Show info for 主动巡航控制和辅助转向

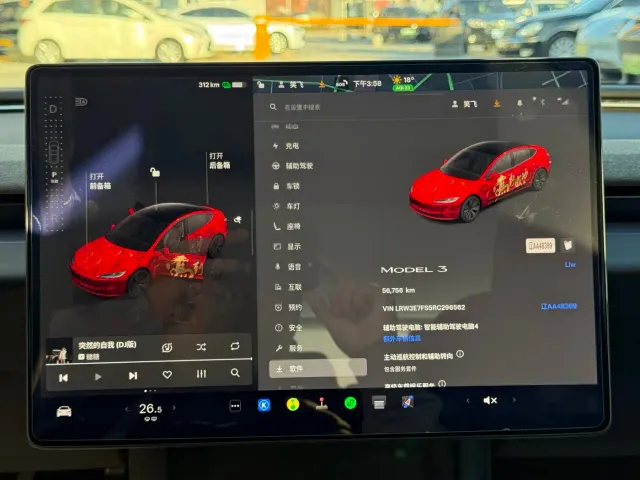click(x=460, y=354)
